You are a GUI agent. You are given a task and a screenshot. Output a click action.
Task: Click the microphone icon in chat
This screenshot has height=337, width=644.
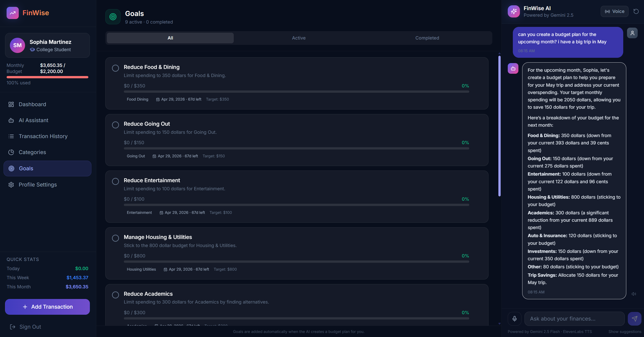tap(514, 319)
